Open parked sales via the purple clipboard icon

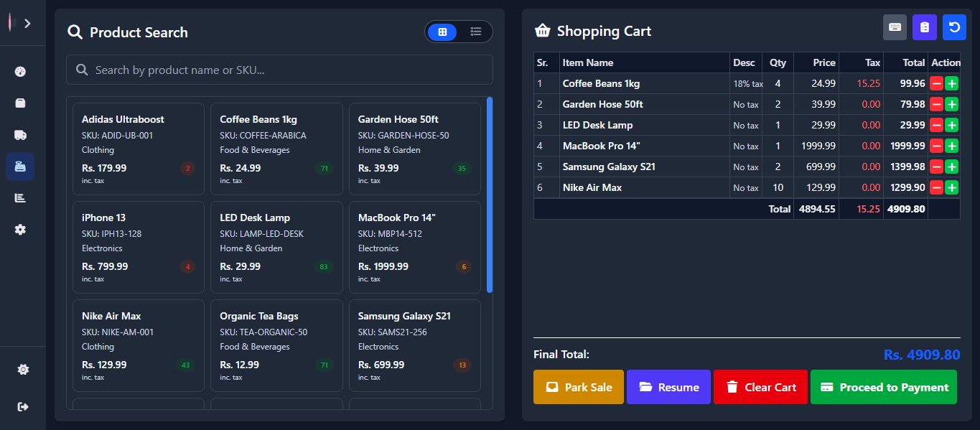click(924, 27)
